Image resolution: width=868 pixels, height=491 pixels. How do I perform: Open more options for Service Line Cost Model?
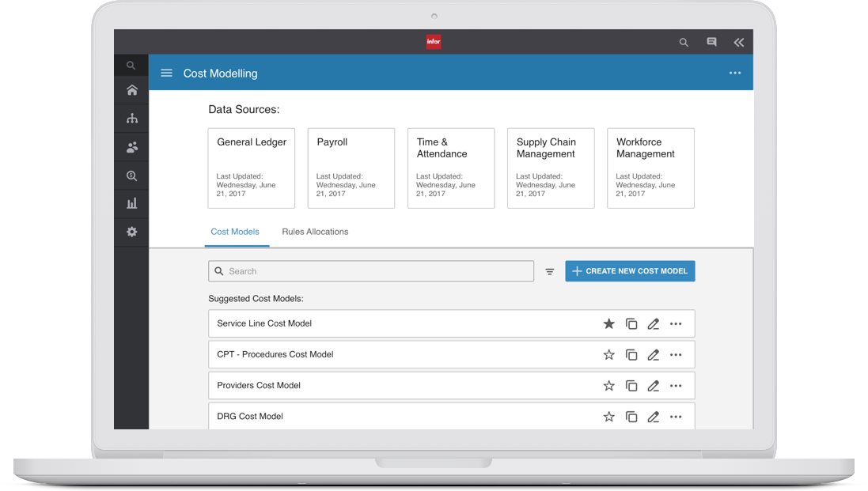tap(676, 324)
